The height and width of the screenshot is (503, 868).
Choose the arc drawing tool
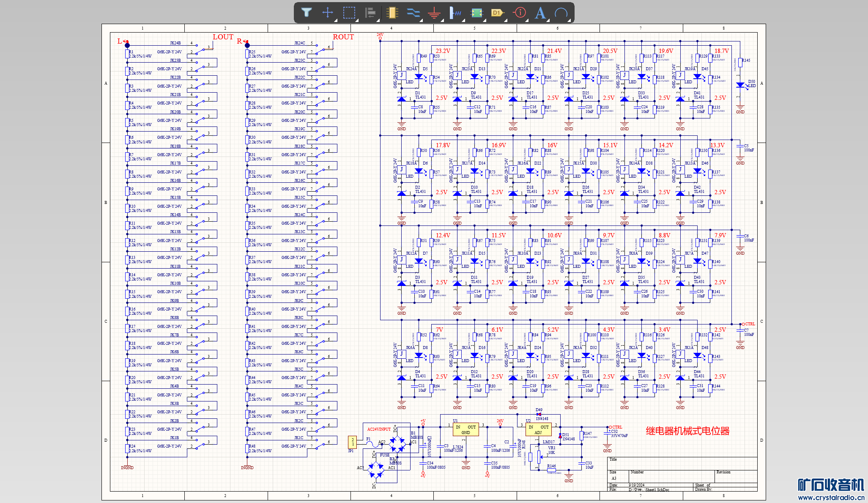tap(561, 13)
